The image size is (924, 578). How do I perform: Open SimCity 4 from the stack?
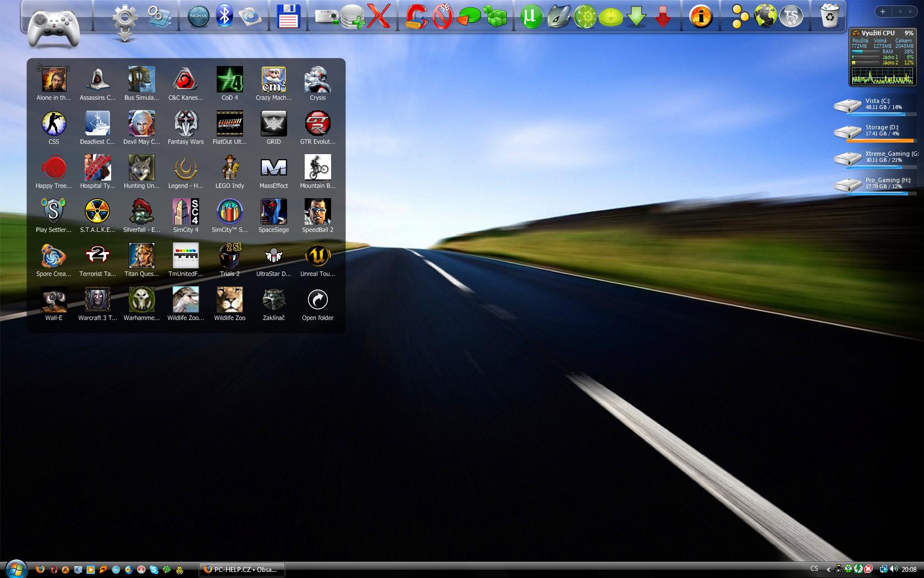(185, 212)
